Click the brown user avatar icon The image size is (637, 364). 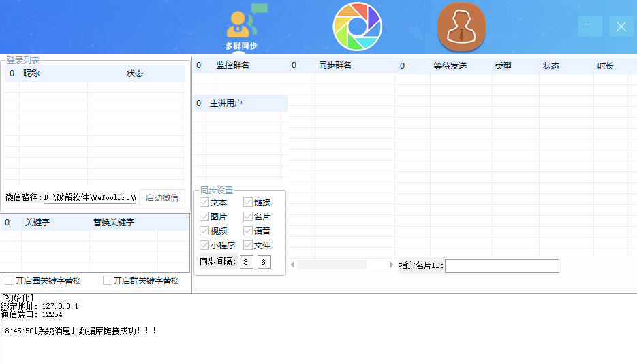(x=461, y=27)
